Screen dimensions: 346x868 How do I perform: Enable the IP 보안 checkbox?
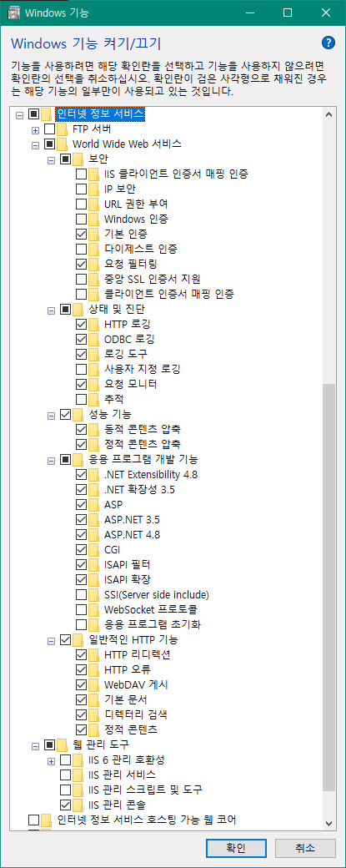pos(81,189)
